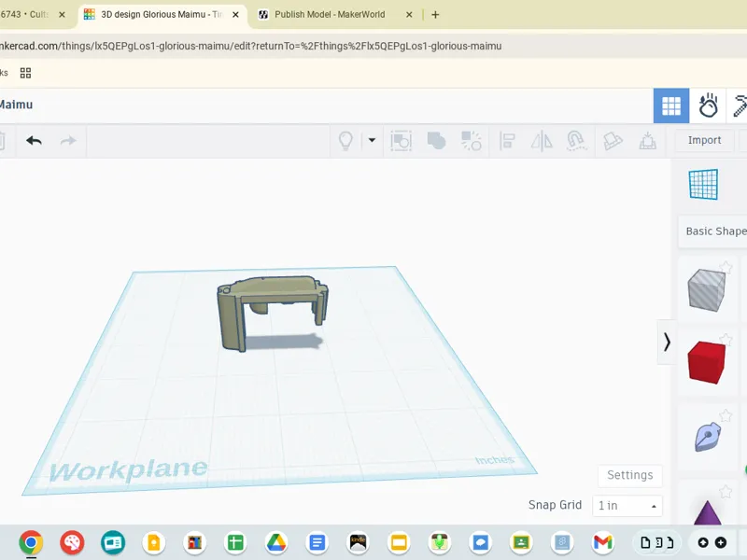747x560 pixels.
Task: Favorite the Scribble shape star
Action: tap(726, 415)
